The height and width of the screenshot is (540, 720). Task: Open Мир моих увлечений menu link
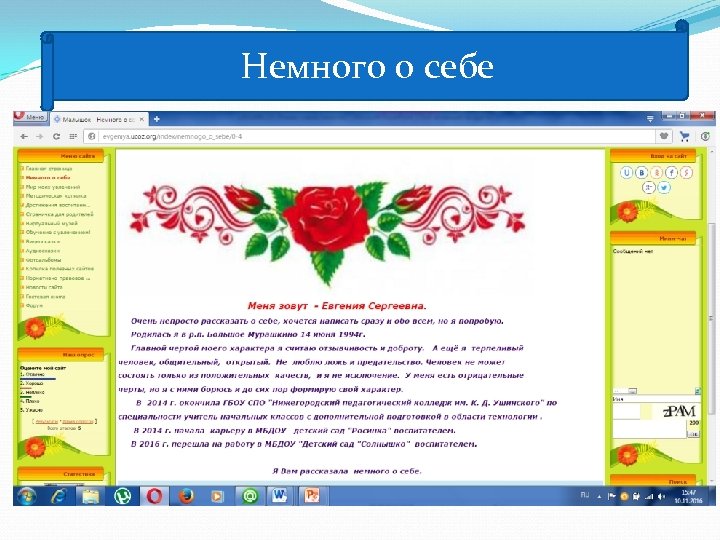click(x=53, y=187)
